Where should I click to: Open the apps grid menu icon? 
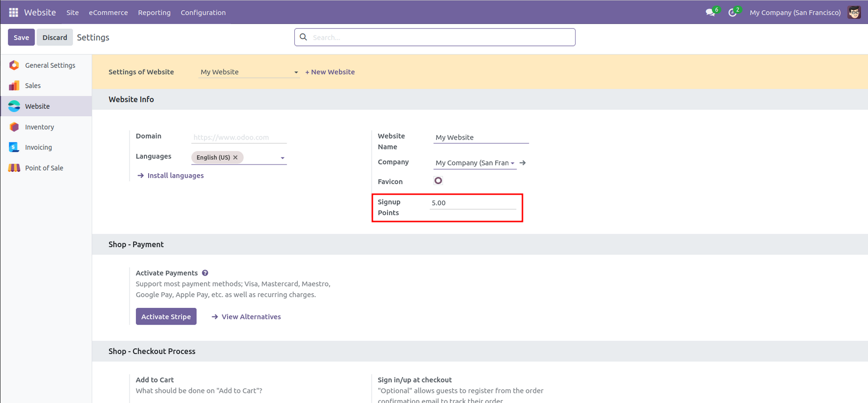[14, 12]
